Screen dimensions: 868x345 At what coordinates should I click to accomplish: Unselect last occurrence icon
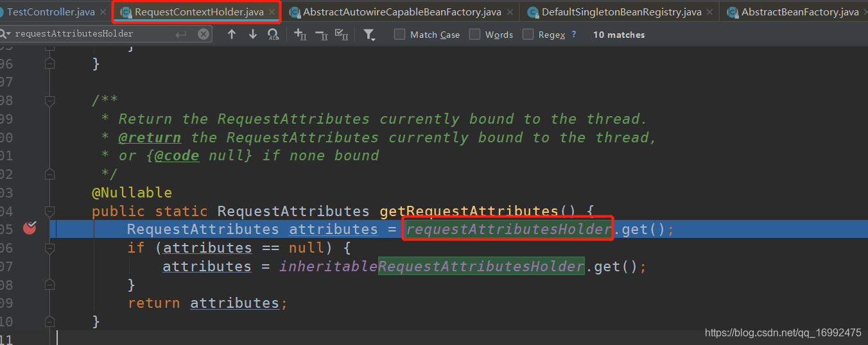click(x=322, y=35)
